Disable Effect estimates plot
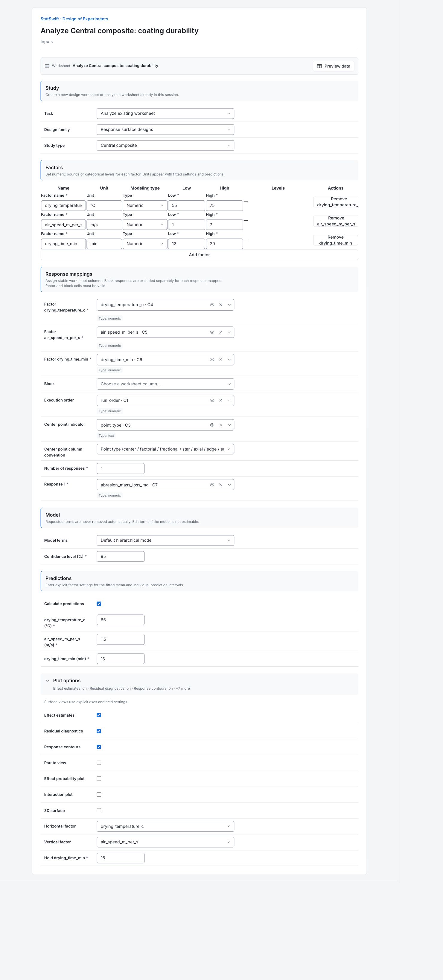443x980 pixels. coord(99,715)
